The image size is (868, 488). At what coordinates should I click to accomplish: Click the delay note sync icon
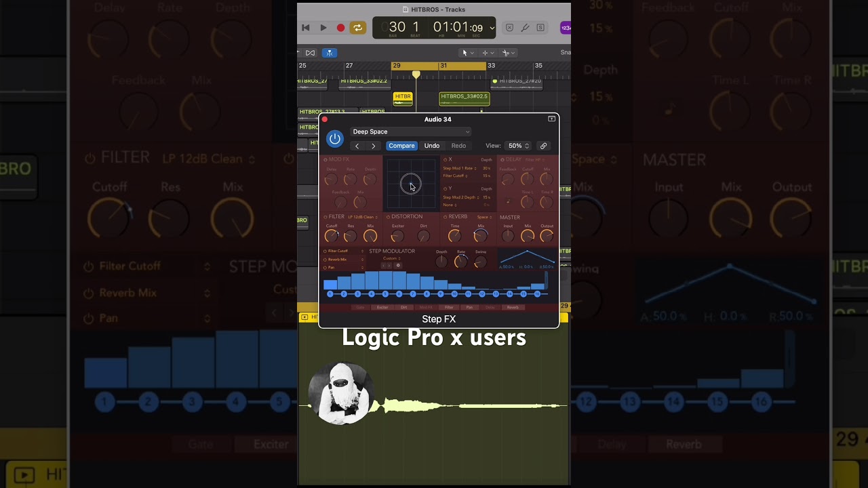tap(508, 201)
